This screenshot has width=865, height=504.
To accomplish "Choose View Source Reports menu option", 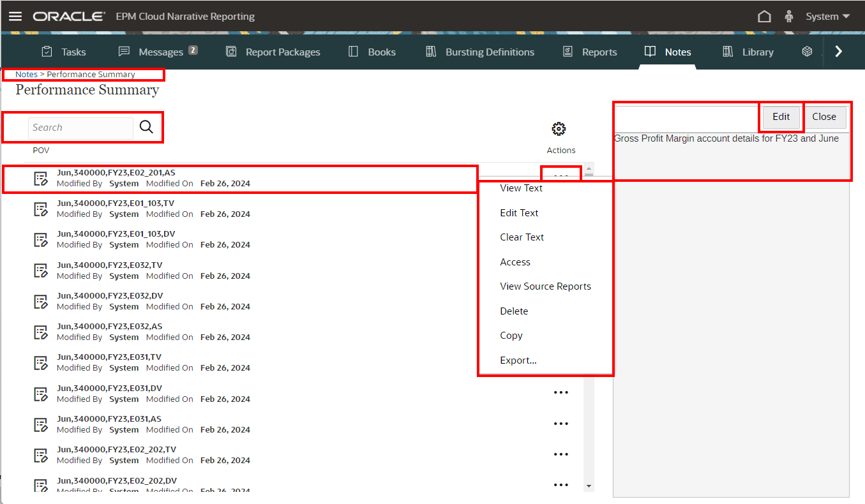I will [545, 286].
